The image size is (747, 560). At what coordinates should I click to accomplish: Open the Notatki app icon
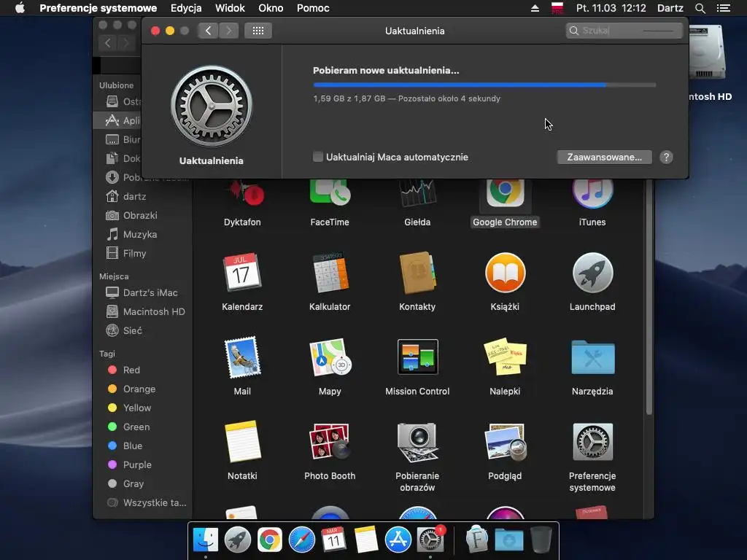tap(242, 441)
